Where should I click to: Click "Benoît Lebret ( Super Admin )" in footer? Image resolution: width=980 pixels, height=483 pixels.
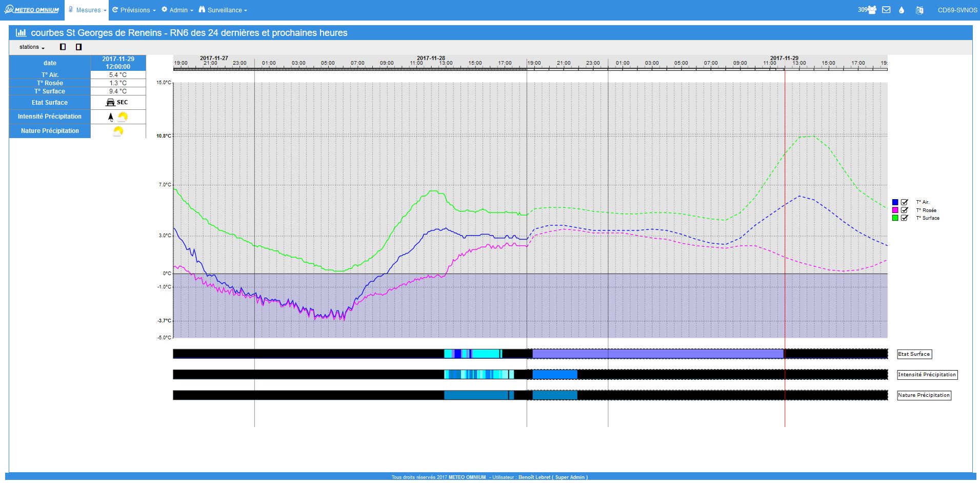click(553, 477)
